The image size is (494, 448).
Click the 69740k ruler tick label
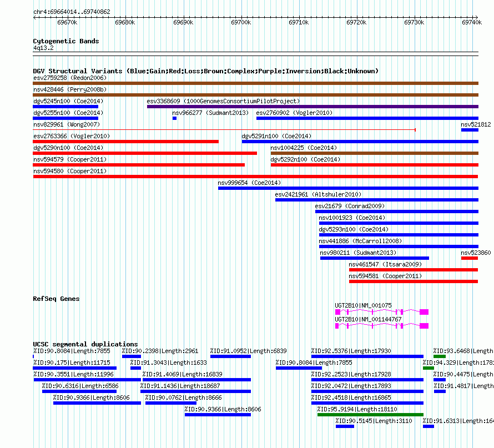(x=472, y=22)
